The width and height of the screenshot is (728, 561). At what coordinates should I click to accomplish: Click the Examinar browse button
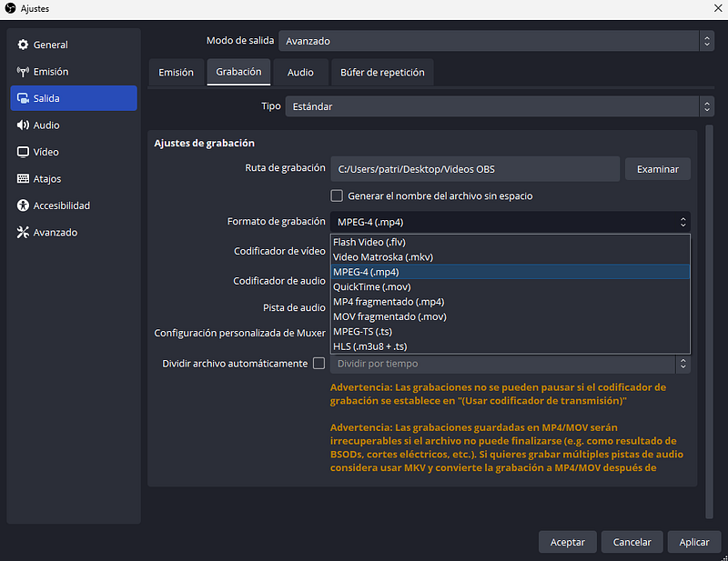point(657,169)
